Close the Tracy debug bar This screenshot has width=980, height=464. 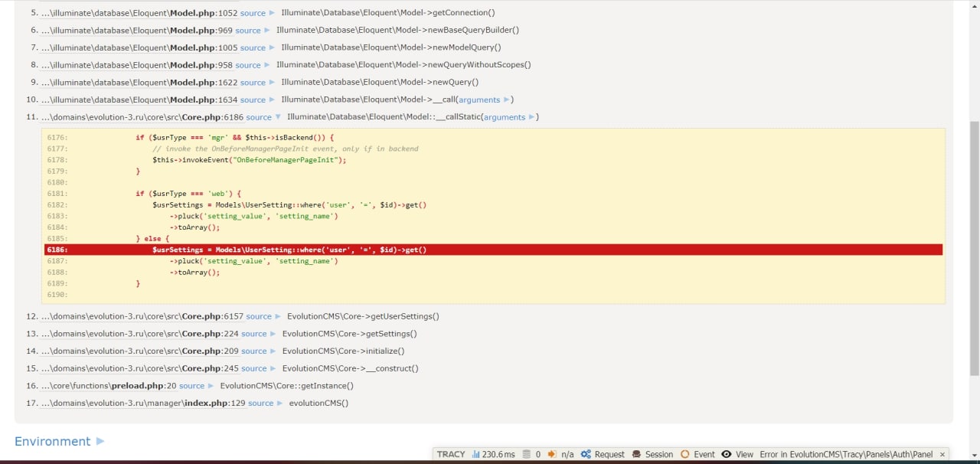[942, 454]
